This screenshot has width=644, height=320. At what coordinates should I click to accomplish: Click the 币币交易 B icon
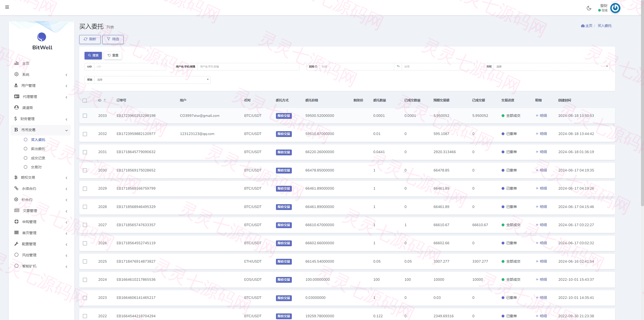(x=16, y=130)
